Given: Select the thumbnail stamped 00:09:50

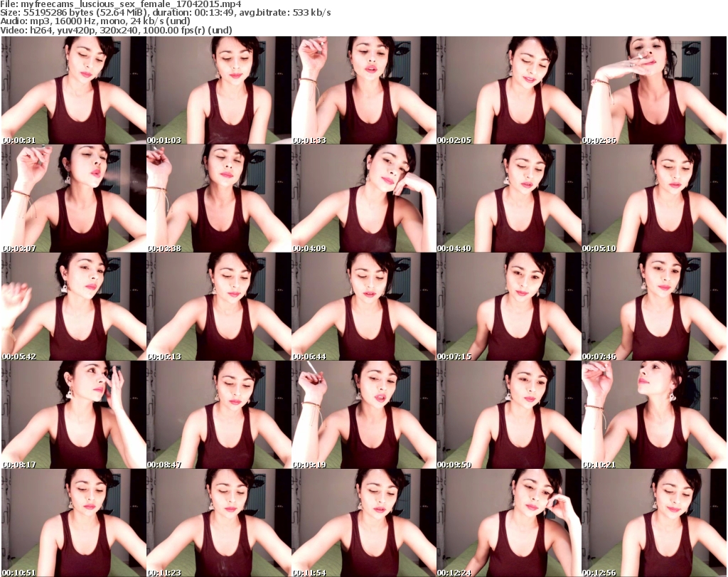Looking at the screenshot, I should [509, 415].
